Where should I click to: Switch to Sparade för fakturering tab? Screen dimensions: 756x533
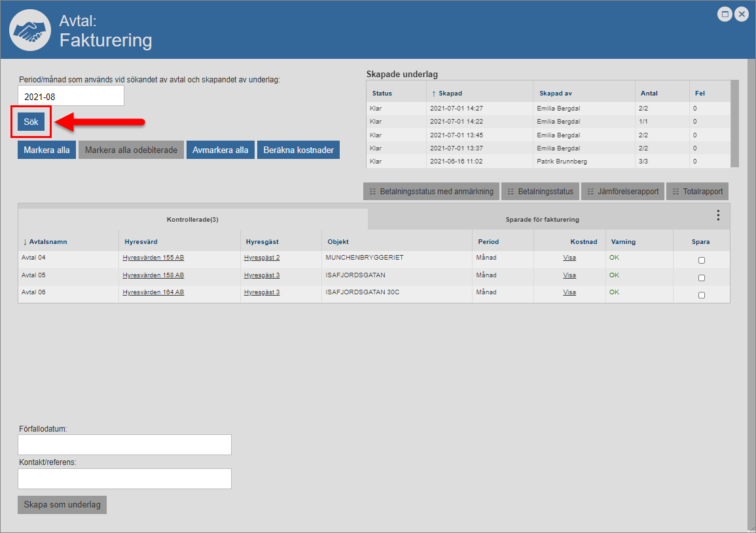pyautogui.click(x=542, y=220)
